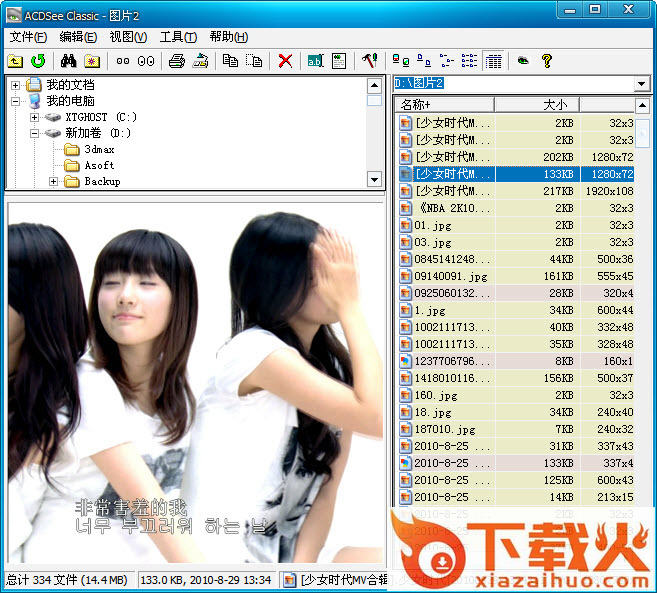The width and height of the screenshot is (657, 593).
Task: Open the 工具(T) menu
Action: click(x=178, y=37)
